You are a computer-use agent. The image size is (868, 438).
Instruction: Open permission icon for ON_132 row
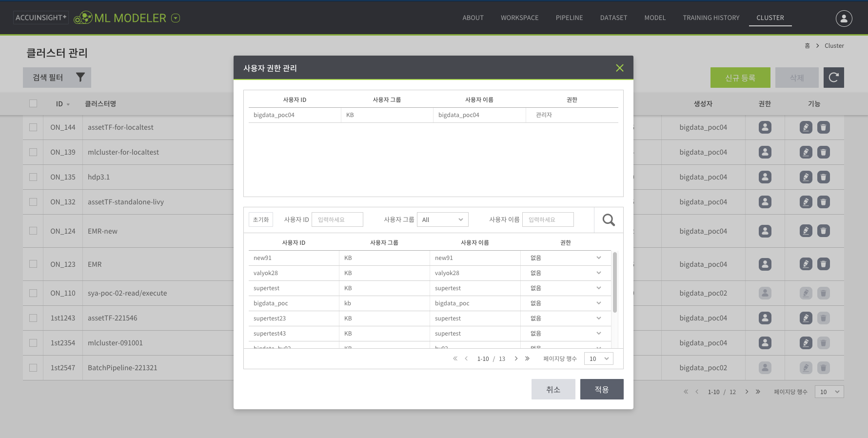765,202
